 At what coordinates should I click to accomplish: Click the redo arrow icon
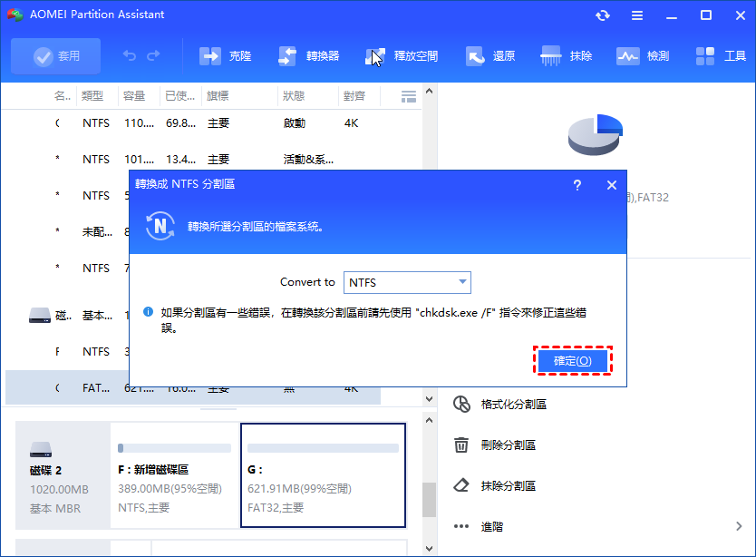pyautogui.click(x=153, y=56)
